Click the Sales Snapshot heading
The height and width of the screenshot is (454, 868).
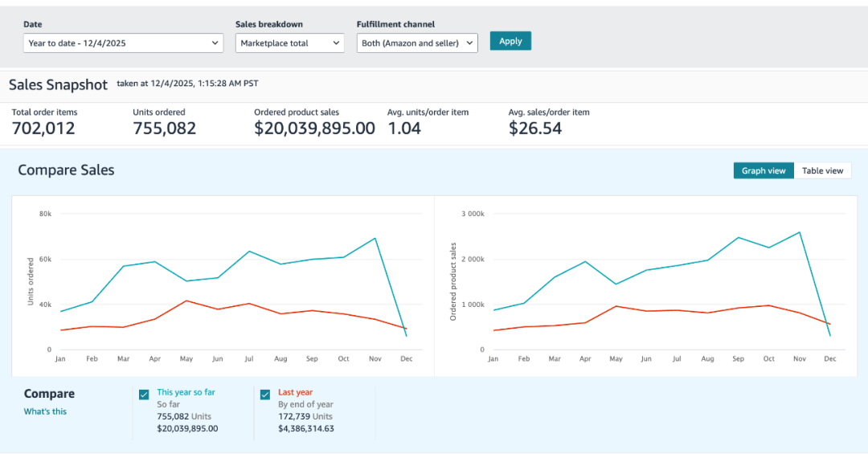click(58, 84)
